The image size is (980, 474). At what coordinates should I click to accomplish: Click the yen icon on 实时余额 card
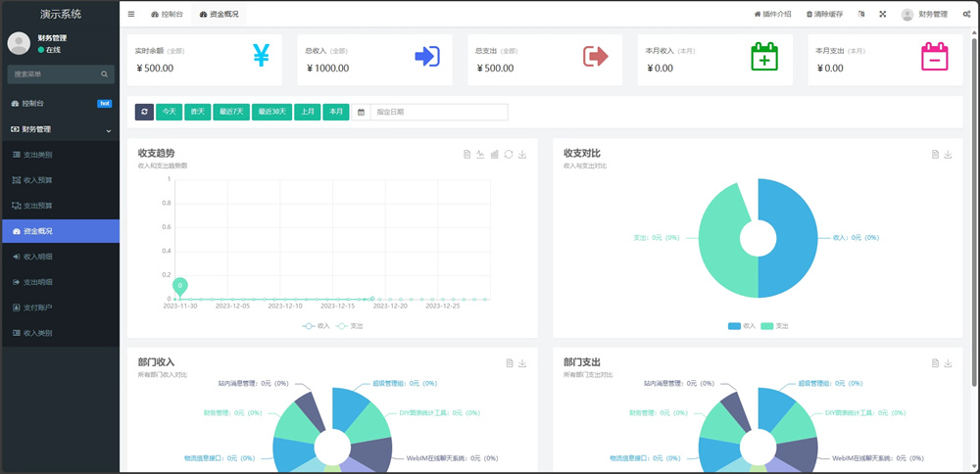coord(262,55)
